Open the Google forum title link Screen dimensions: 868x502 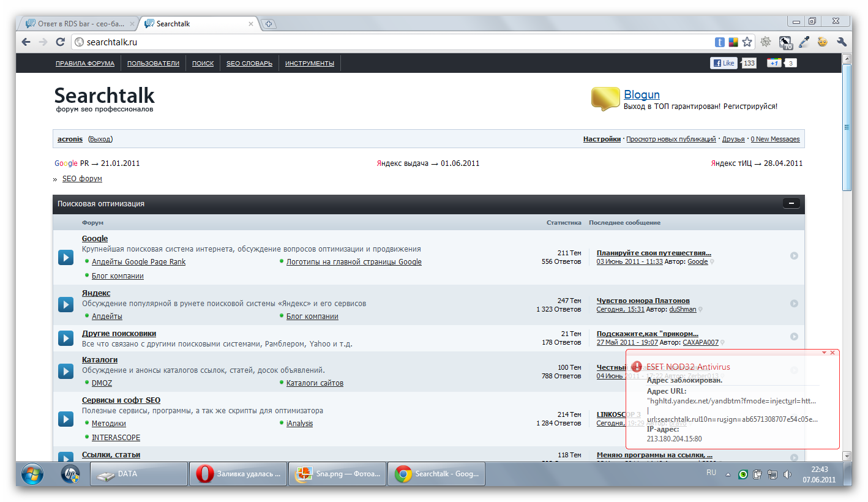(95, 239)
